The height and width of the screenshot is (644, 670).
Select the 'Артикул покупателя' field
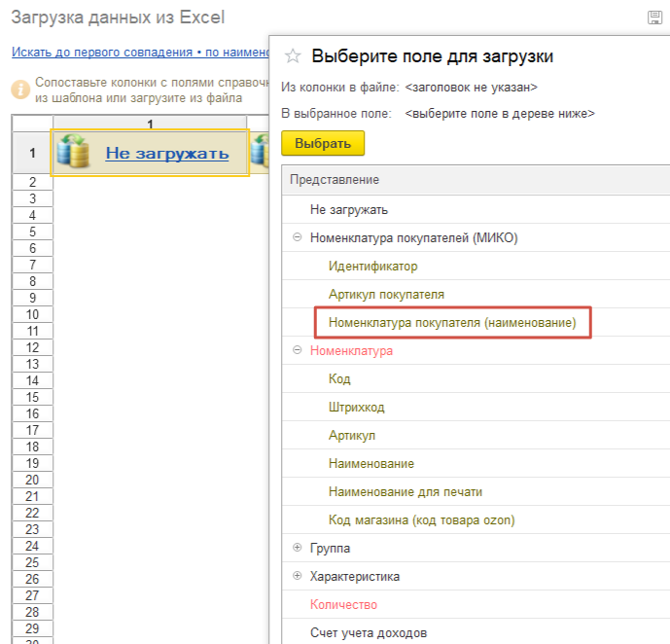[x=386, y=294]
